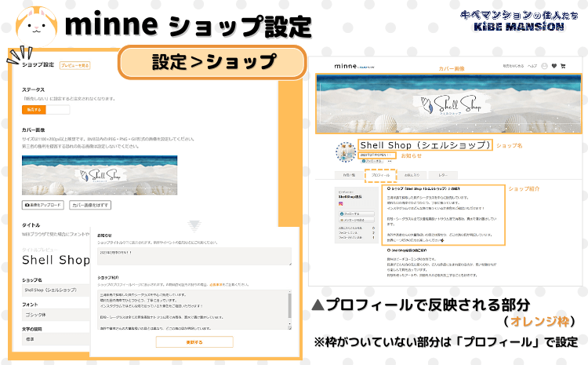Open the user account avatar icon
The height and width of the screenshot is (365, 588).
tap(545, 66)
